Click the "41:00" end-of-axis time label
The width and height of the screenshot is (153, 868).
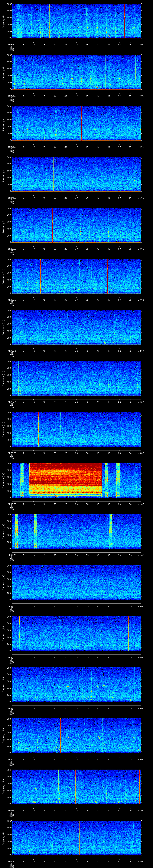141,504
